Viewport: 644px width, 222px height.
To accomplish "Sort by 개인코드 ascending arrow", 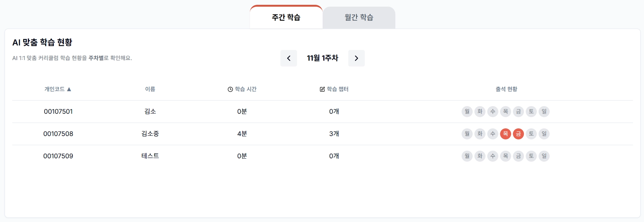I will (69, 89).
